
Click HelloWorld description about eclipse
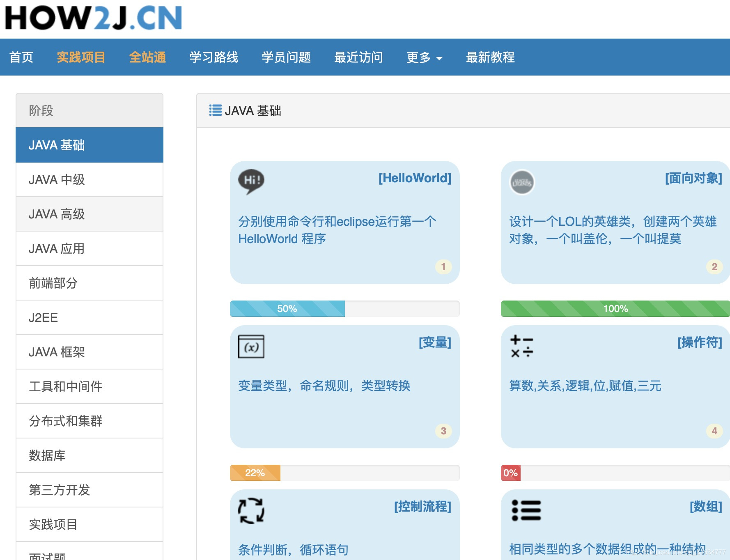point(337,230)
